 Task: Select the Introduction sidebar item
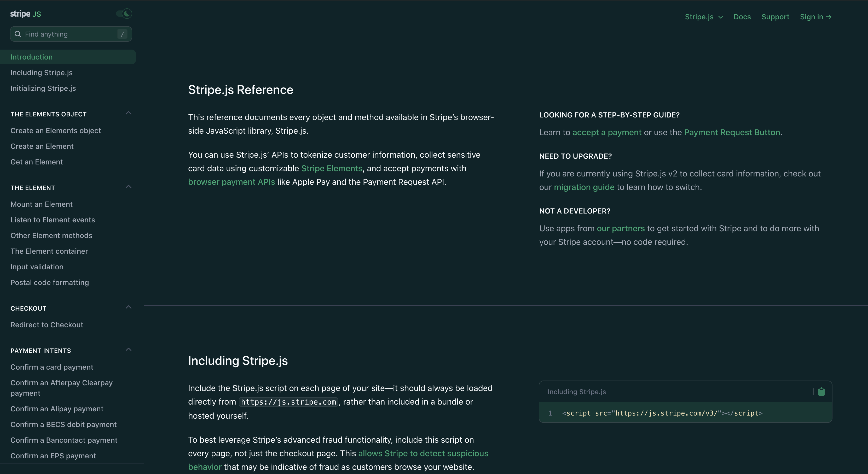(x=71, y=57)
